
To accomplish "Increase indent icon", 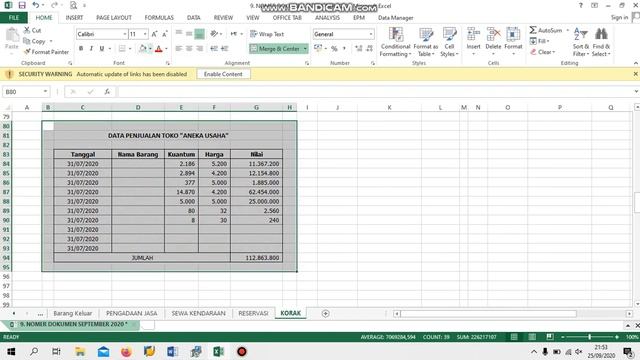I will (224, 49).
